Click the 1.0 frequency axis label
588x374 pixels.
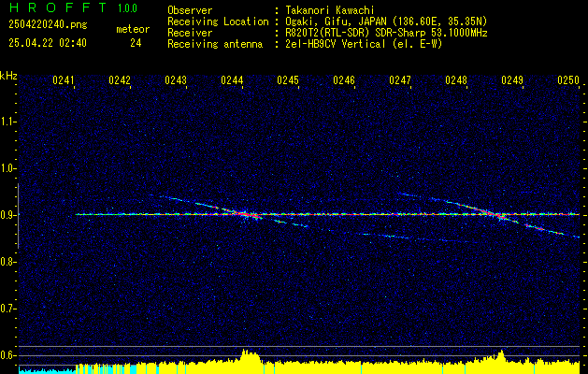(x=7, y=168)
